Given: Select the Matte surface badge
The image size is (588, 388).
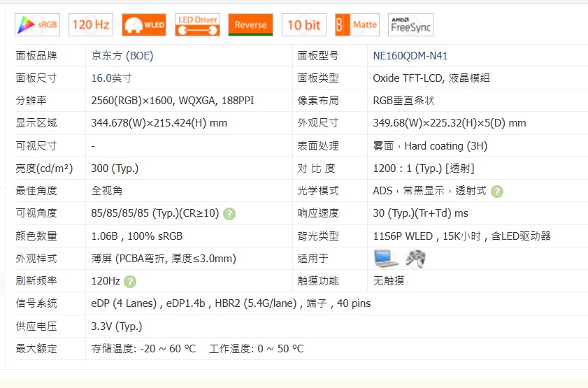Looking at the screenshot, I should (x=357, y=24).
